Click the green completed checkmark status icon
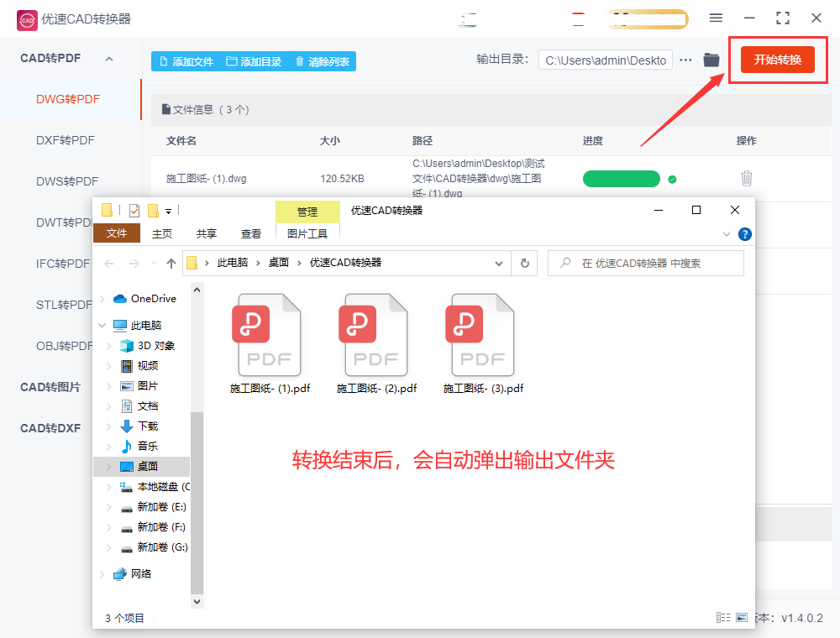Image resolution: width=840 pixels, height=638 pixels. (x=672, y=180)
